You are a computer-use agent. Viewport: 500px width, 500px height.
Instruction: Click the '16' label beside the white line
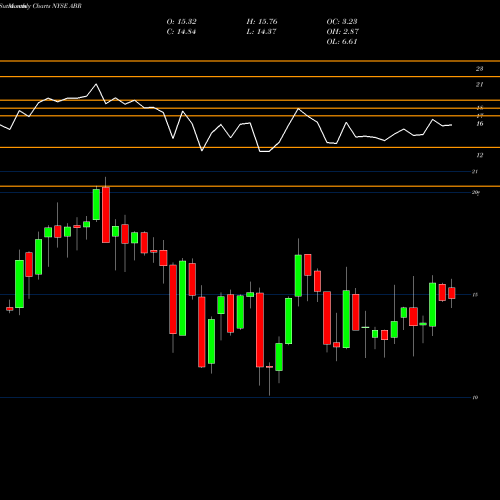[x=479, y=124]
